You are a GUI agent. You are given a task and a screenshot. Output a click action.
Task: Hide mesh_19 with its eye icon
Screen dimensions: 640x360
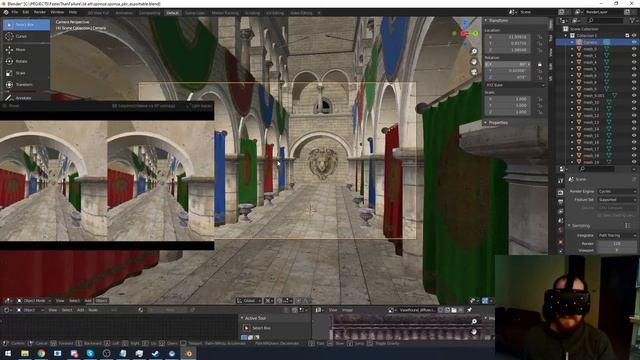point(634,162)
